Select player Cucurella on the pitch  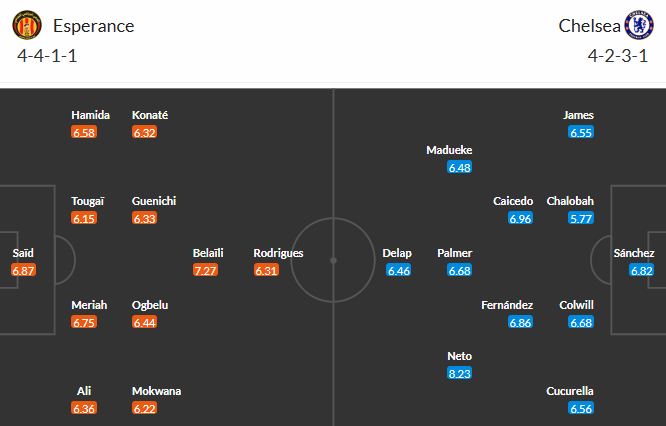pos(571,391)
